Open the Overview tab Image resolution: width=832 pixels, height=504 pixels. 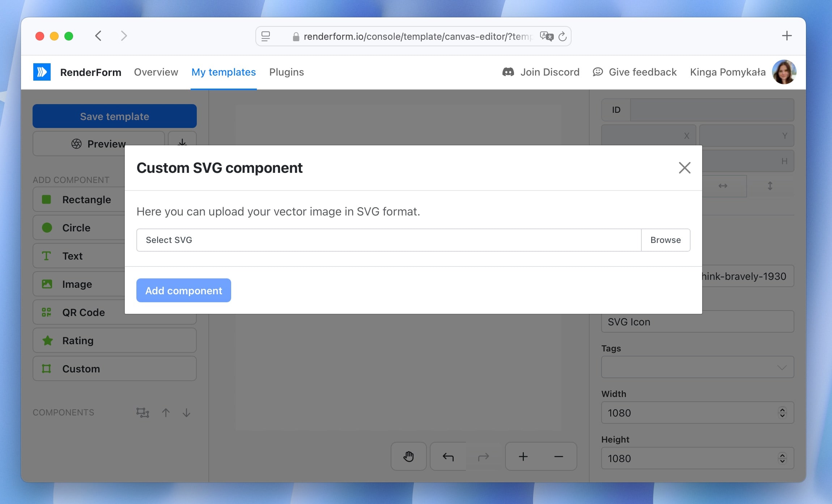point(156,72)
